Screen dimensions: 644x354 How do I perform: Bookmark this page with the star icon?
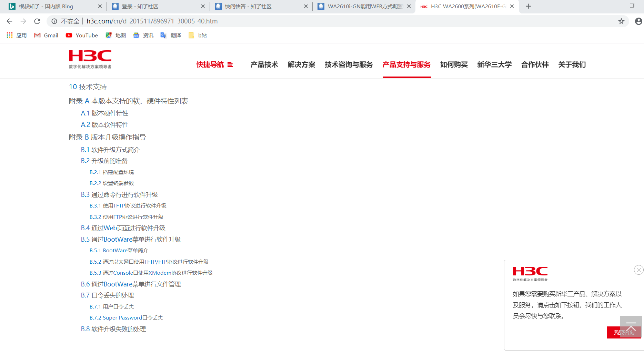(621, 21)
